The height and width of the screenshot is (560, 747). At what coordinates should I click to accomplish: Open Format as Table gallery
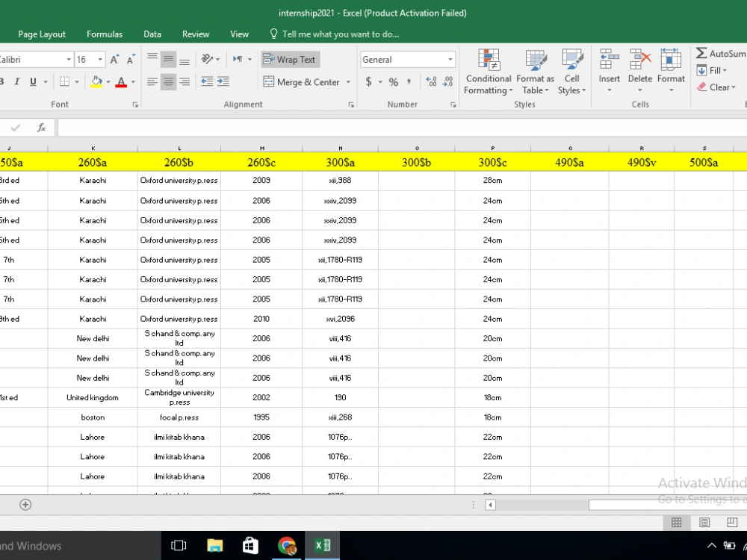pos(536,72)
